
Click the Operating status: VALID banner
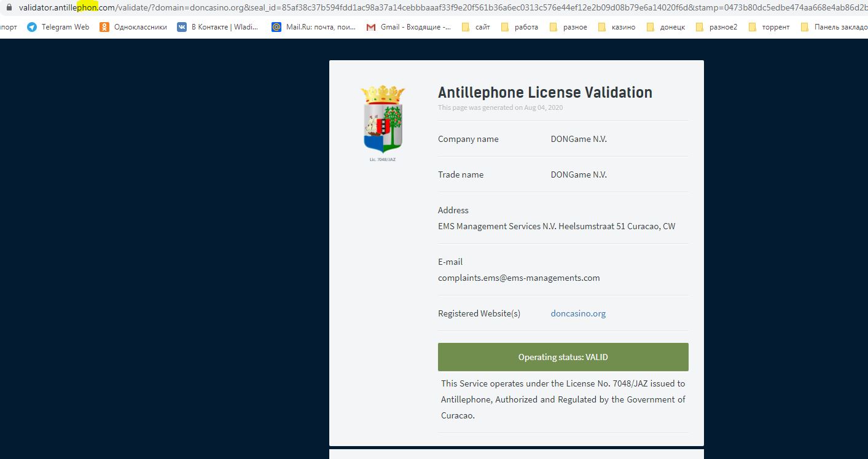563,357
